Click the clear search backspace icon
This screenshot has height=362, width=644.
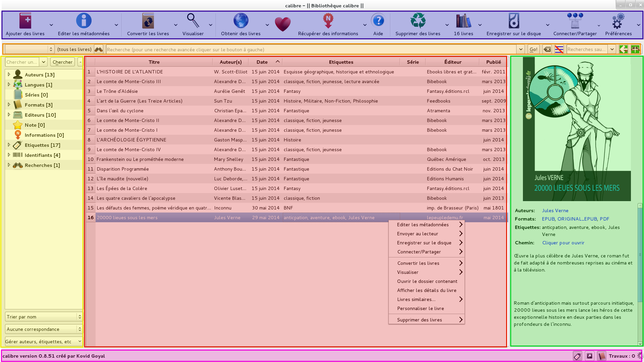pos(547,49)
